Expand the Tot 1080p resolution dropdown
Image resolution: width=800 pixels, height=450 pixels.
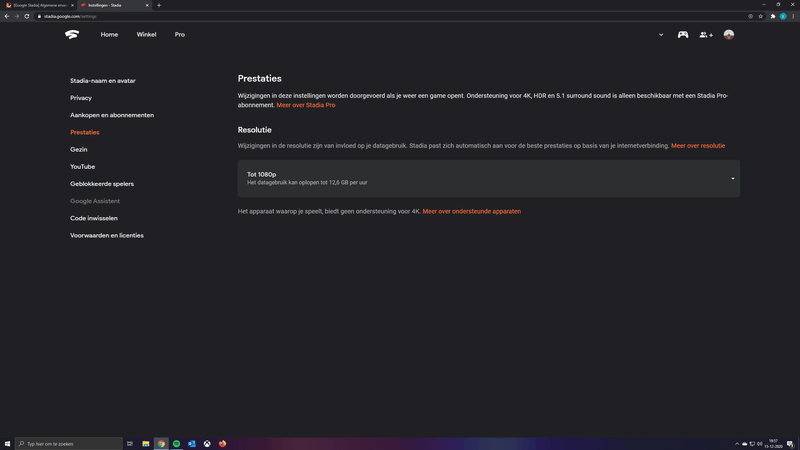coord(489,179)
